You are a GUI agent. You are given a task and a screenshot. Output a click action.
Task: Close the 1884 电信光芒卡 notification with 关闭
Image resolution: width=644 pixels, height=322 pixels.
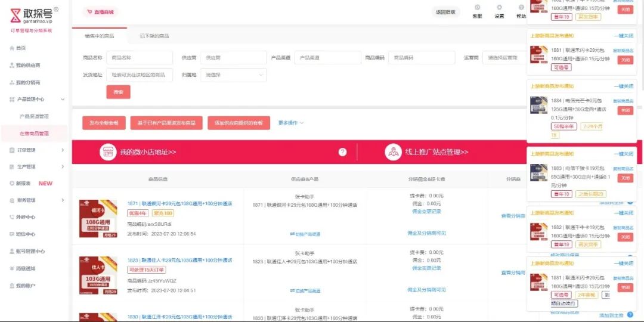pyautogui.click(x=625, y=110)
